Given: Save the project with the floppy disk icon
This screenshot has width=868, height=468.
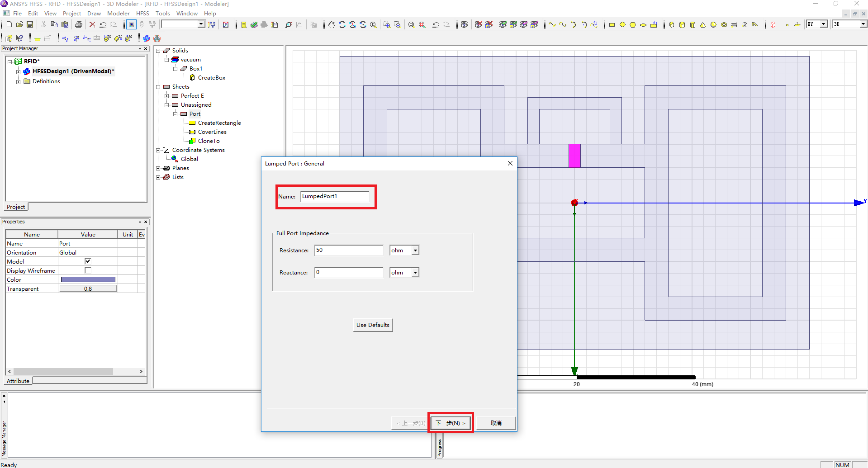Looking at the screenshot, I should 30,24.
